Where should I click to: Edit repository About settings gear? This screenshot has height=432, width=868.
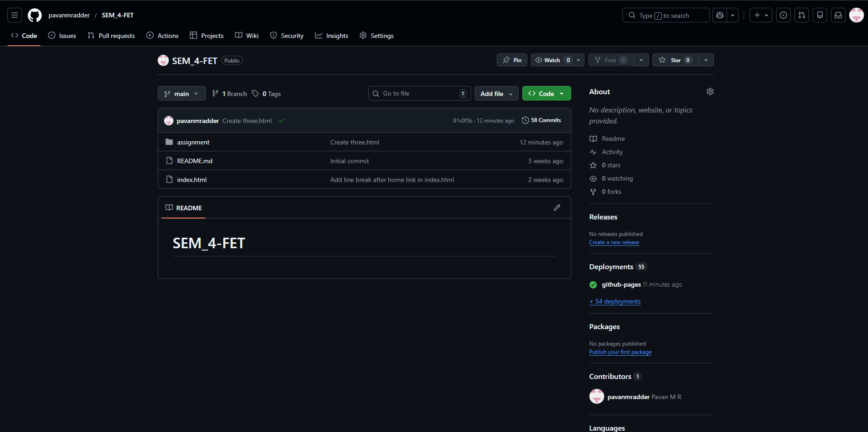point(710,91)
